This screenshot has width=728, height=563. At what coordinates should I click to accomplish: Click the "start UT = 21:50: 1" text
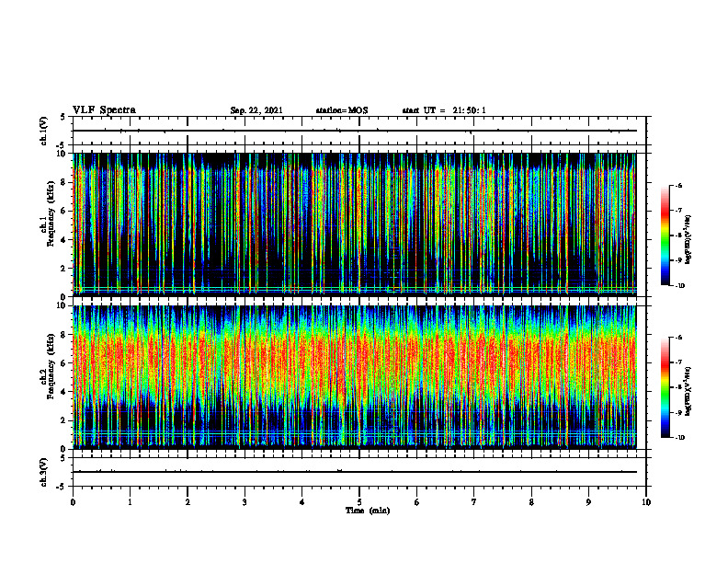pos(444,110)
